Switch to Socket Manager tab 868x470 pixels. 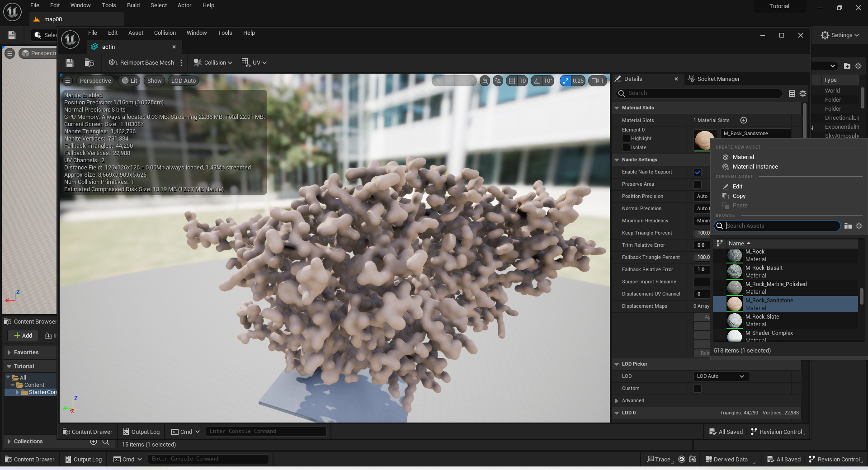pos(714,79)
